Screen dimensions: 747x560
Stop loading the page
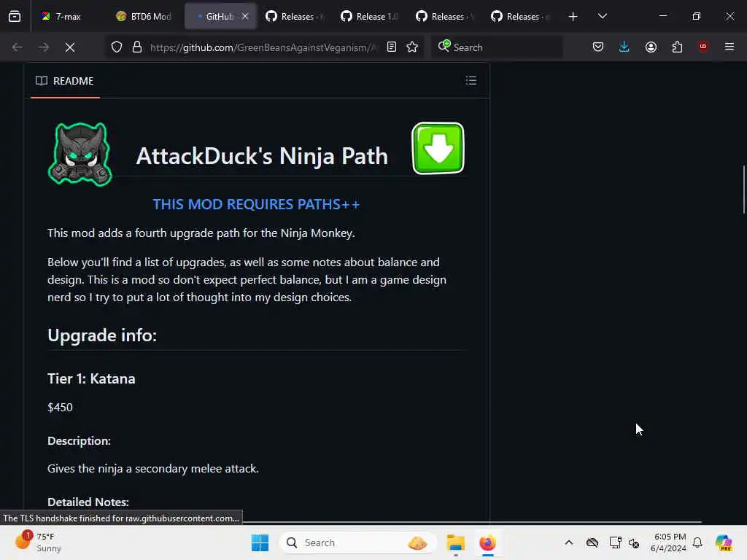[70, 47]
